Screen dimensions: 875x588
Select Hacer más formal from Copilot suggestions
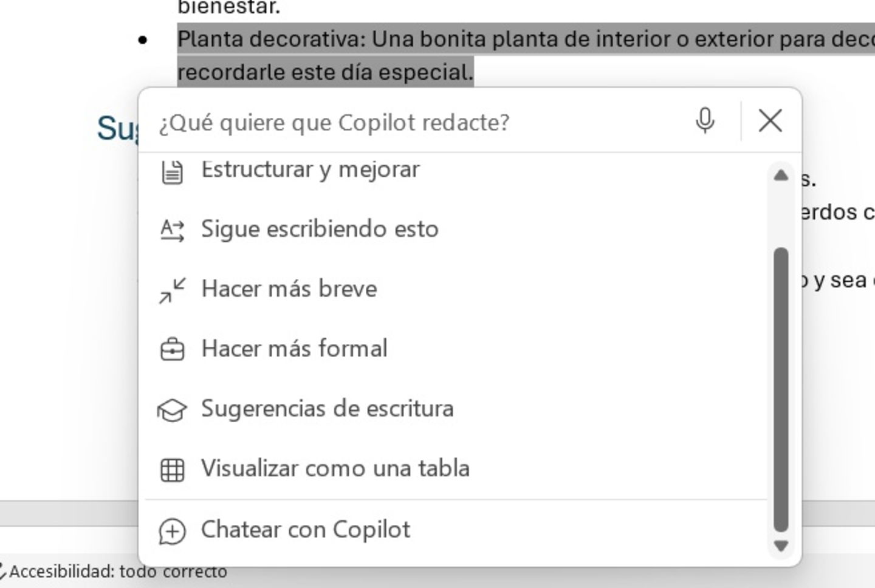pos(295,349)
